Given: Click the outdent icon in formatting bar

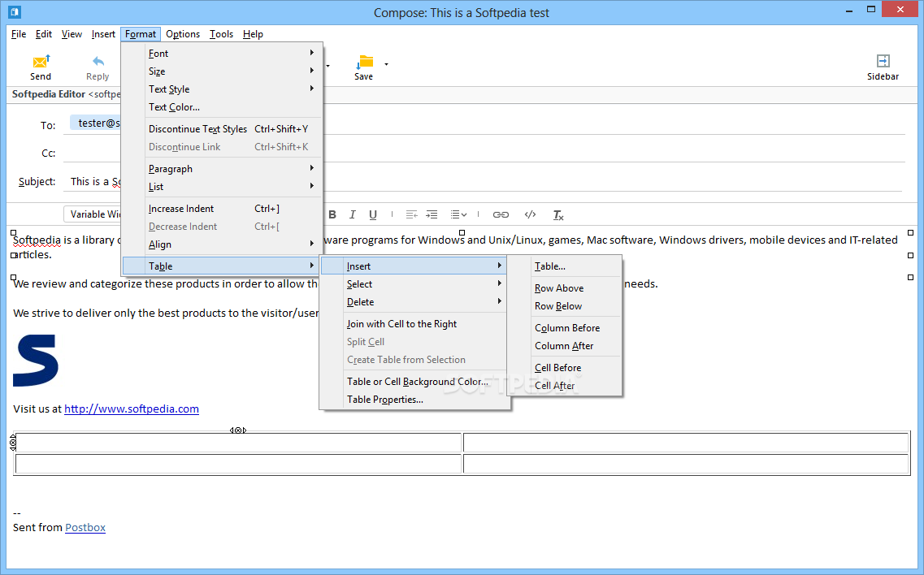Looking at the screenshot, I should pos(411,214).
